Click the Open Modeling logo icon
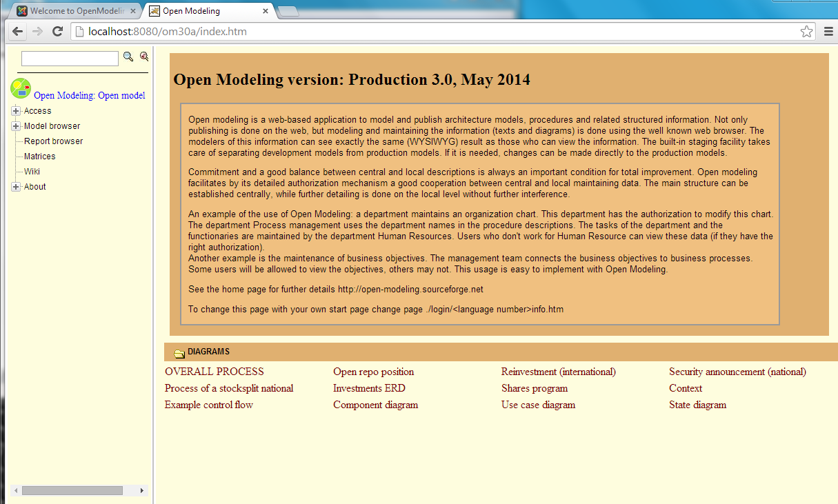Screen dimensions: 838x504 click(x=20, y=88)
